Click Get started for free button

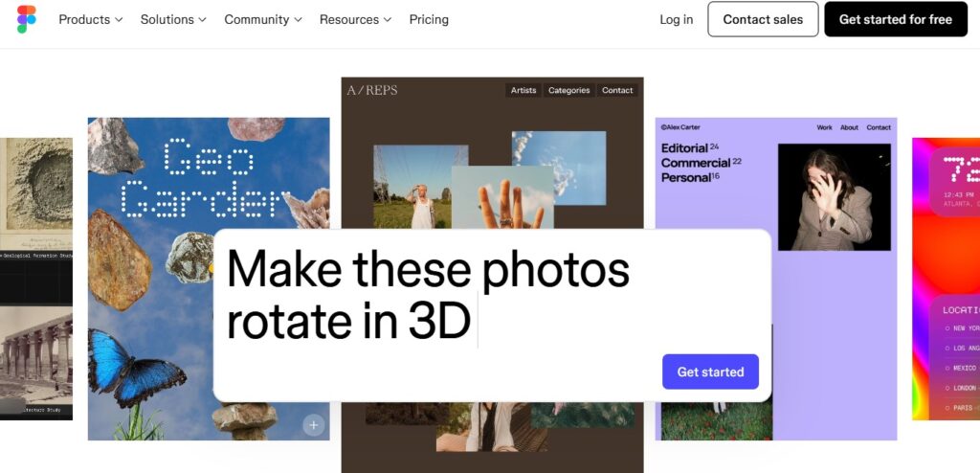pos(895,19)
